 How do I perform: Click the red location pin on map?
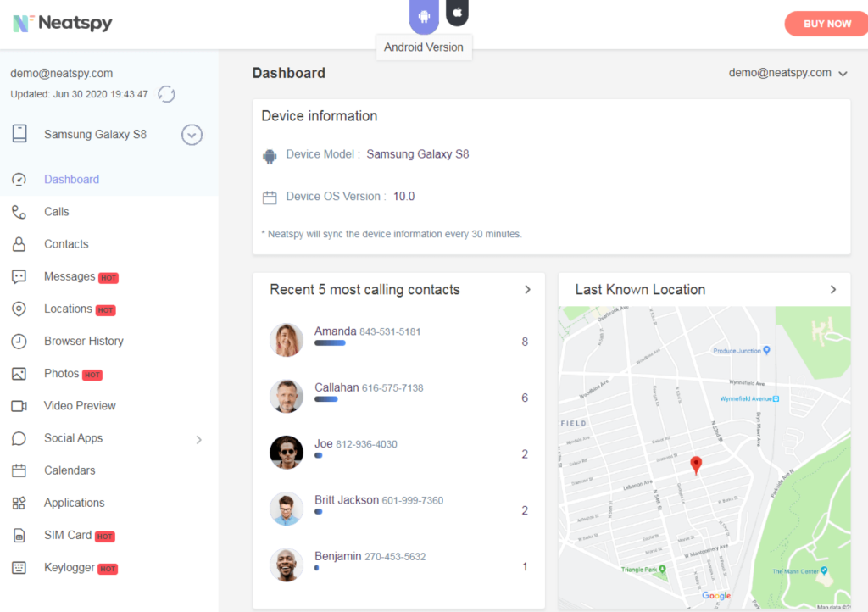point(696,465)
